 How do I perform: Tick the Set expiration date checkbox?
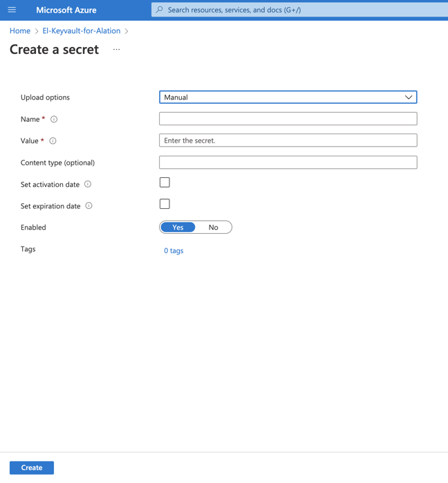point(165,204)
